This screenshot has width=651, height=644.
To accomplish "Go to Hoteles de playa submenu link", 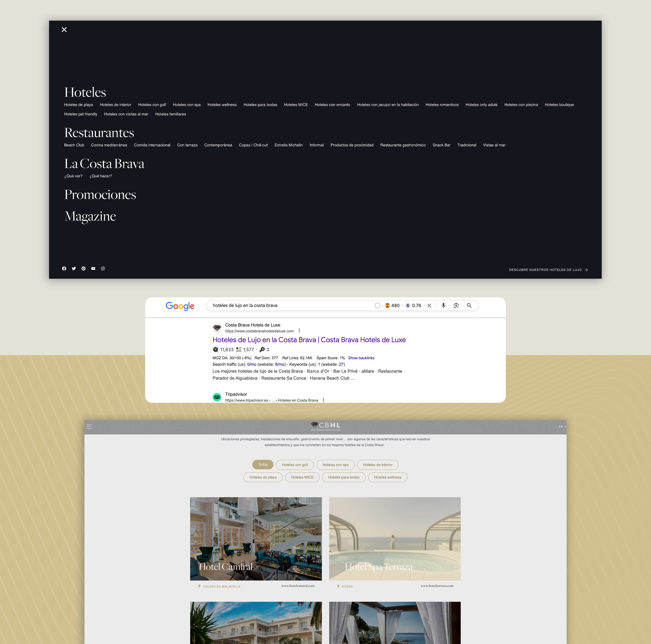I will (79, 105).
